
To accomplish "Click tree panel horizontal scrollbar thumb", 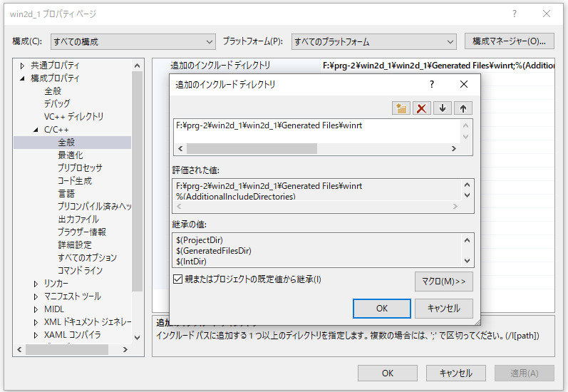I will [x=67, y=350].
